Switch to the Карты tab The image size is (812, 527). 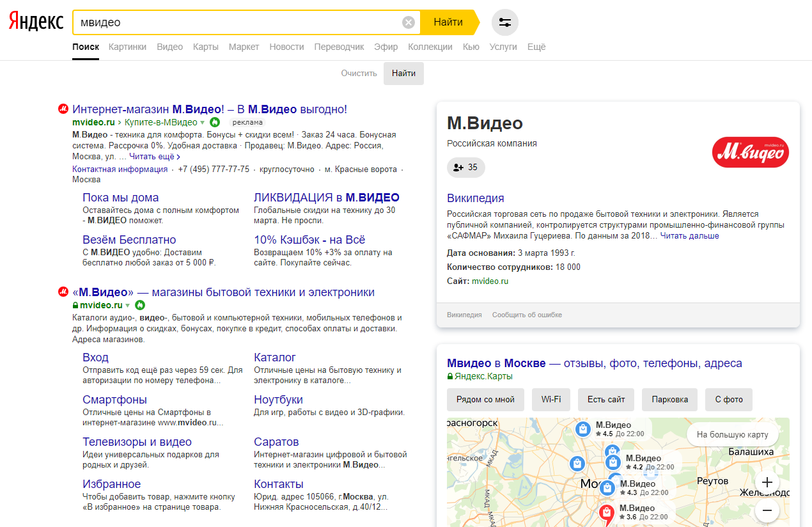206,47
